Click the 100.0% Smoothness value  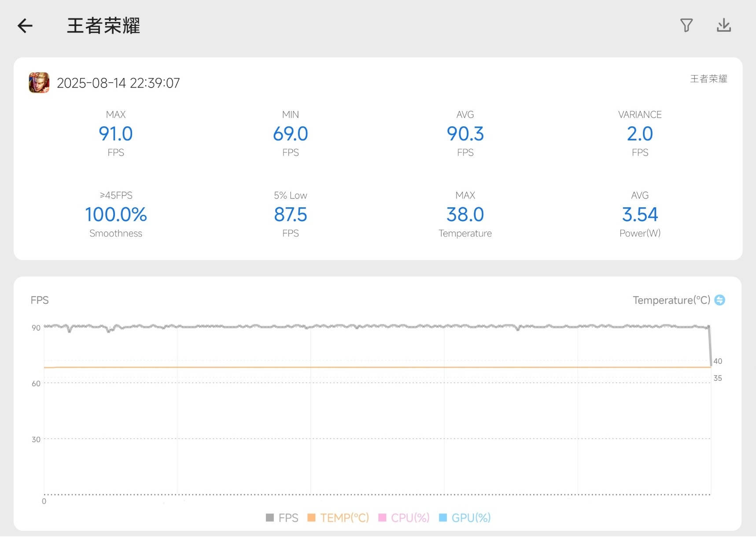point(116,215)
